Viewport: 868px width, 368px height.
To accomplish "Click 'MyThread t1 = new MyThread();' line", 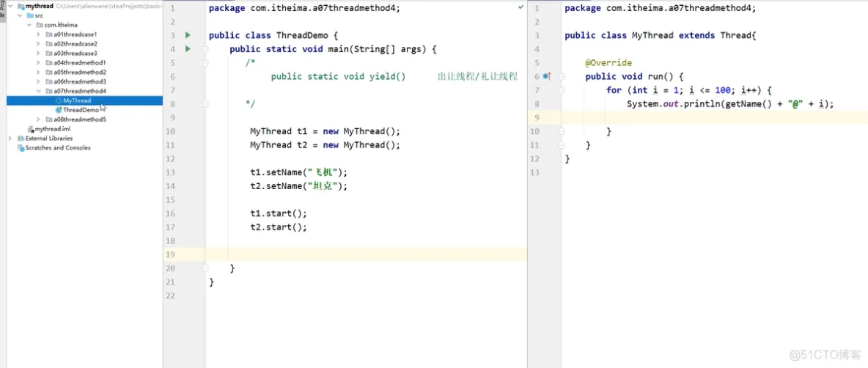I will coord(325,132).
